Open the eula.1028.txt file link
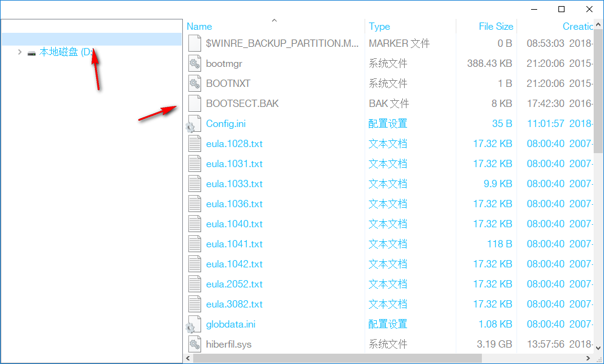Screen dimensions: 604x364 click(x=235, y=143)
